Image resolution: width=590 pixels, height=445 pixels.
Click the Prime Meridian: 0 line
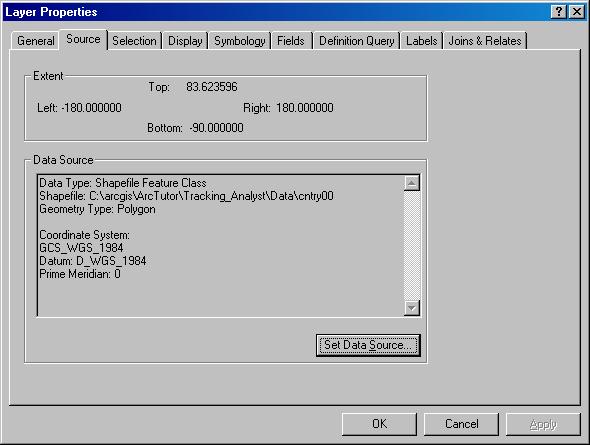click(80, 274)
